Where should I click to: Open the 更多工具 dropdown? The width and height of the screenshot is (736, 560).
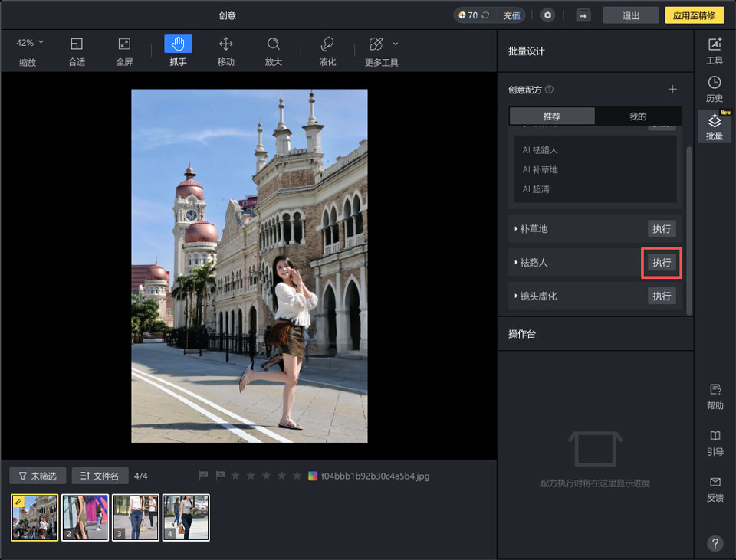click(x=376, y=48)
